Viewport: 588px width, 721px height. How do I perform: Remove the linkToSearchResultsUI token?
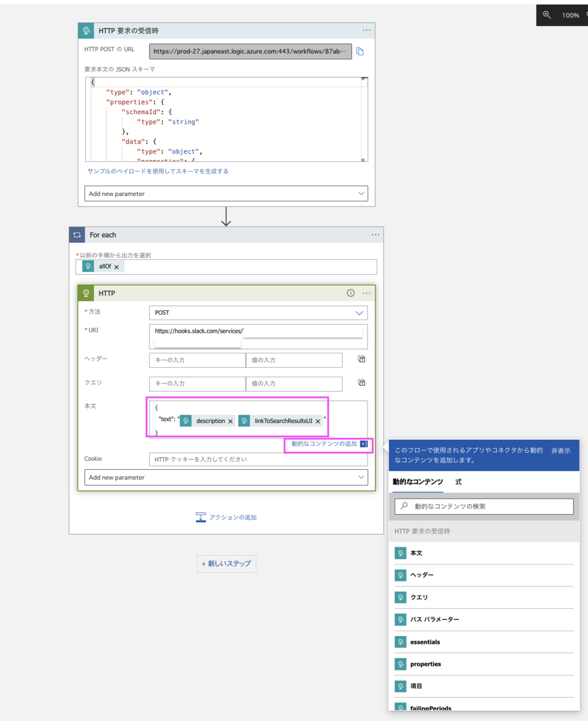pos(318,421)
